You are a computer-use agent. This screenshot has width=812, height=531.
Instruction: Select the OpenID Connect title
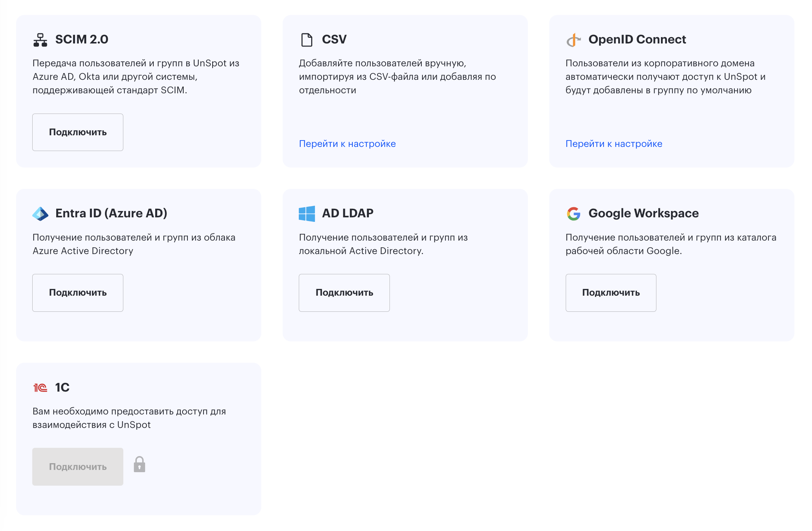637,39
